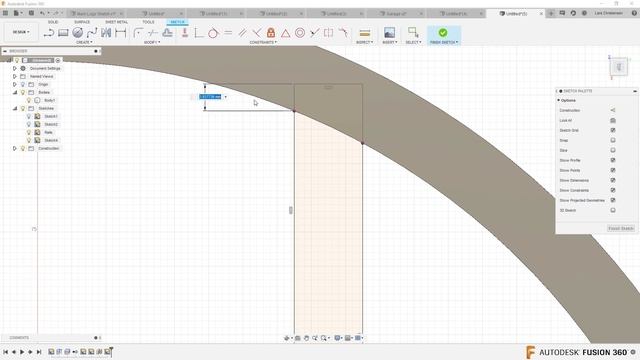Click the dimension value input field
640x360 pixels.
click(x=210, y=97)
